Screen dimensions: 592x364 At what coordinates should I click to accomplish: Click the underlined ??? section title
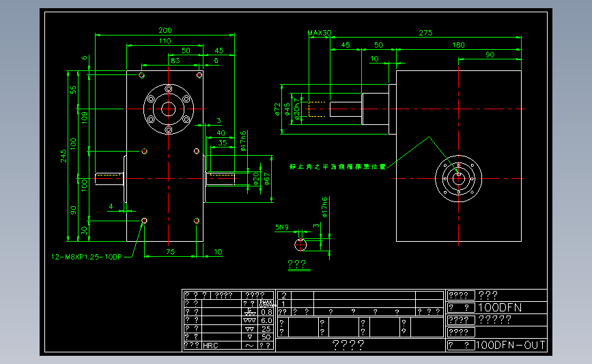[297, 264]
